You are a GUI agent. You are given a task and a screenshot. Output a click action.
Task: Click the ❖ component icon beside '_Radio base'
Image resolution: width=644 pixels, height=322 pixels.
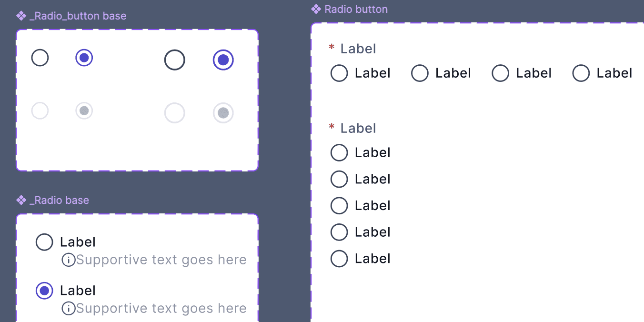(x=21, y=200)
